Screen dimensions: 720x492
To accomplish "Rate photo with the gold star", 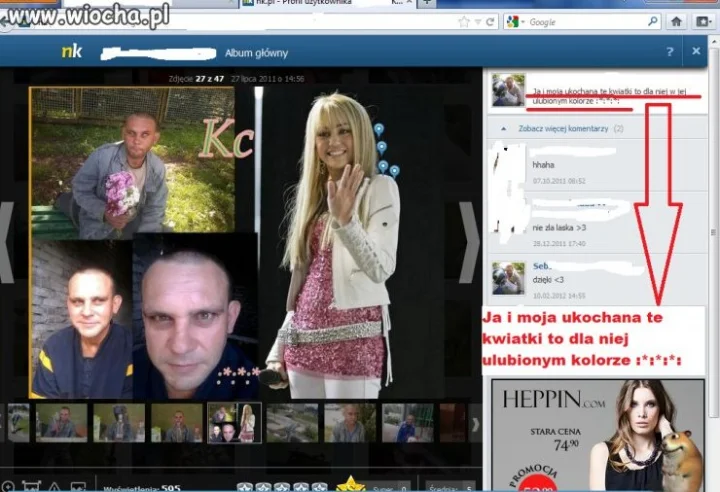I will pos(351,484).
